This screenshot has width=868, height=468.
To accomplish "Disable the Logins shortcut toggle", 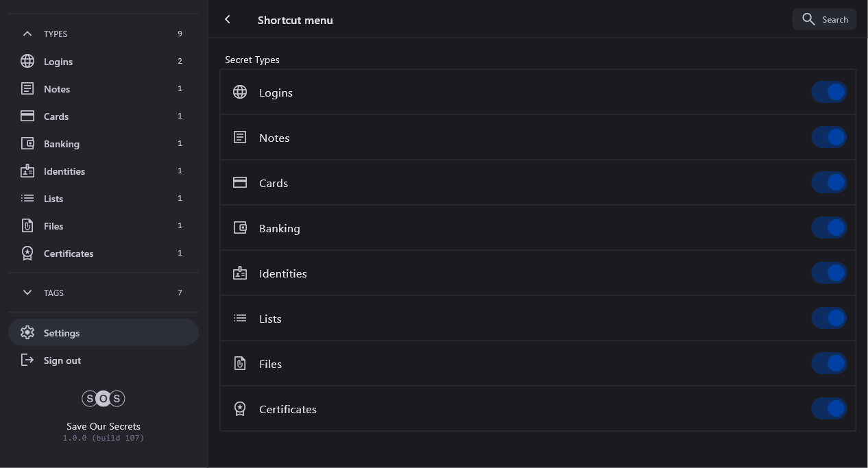I will pos(829,93).
